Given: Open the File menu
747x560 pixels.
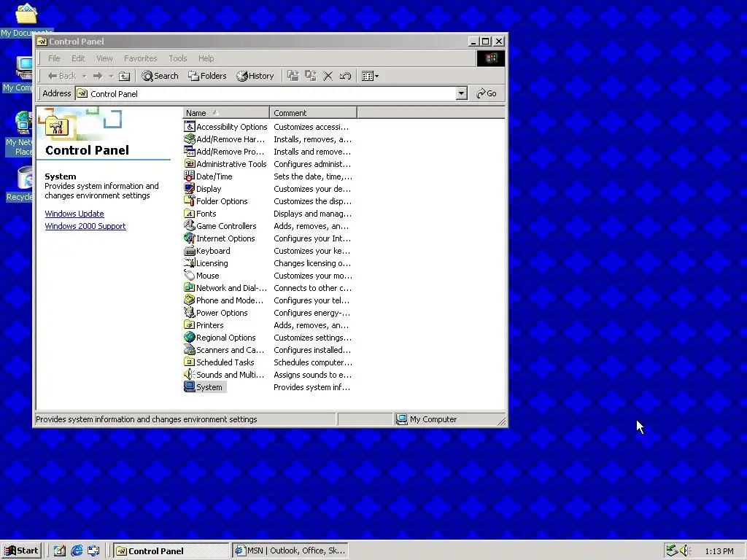Looking at the screenshot, I should pos(54,58).
